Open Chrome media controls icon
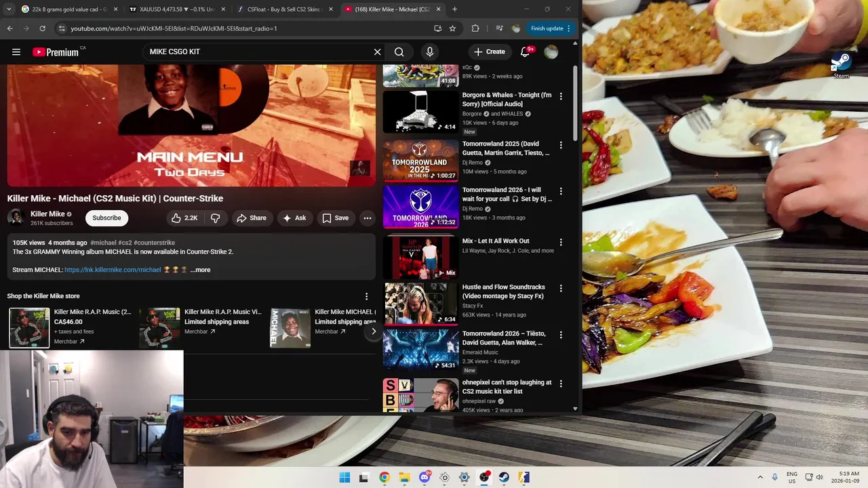Viewport: 868px width, 488px height. click(x=499, y=28)
